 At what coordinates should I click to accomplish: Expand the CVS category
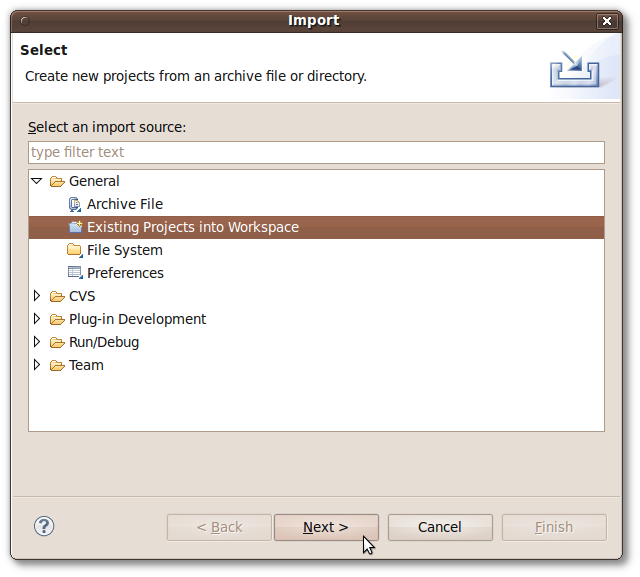(x=37, y=296)
